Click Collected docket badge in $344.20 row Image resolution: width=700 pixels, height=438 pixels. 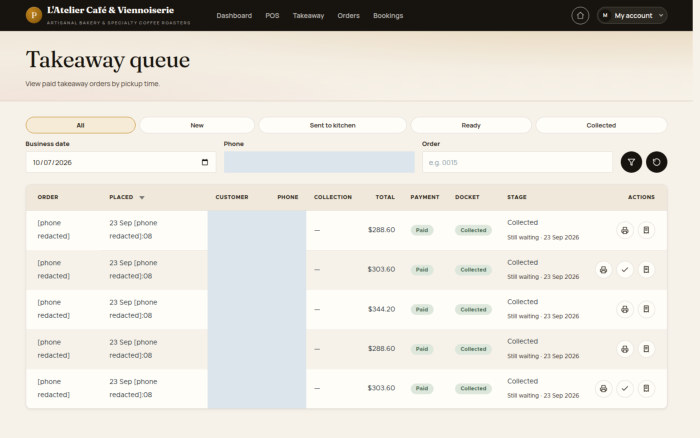pos(473,309)
